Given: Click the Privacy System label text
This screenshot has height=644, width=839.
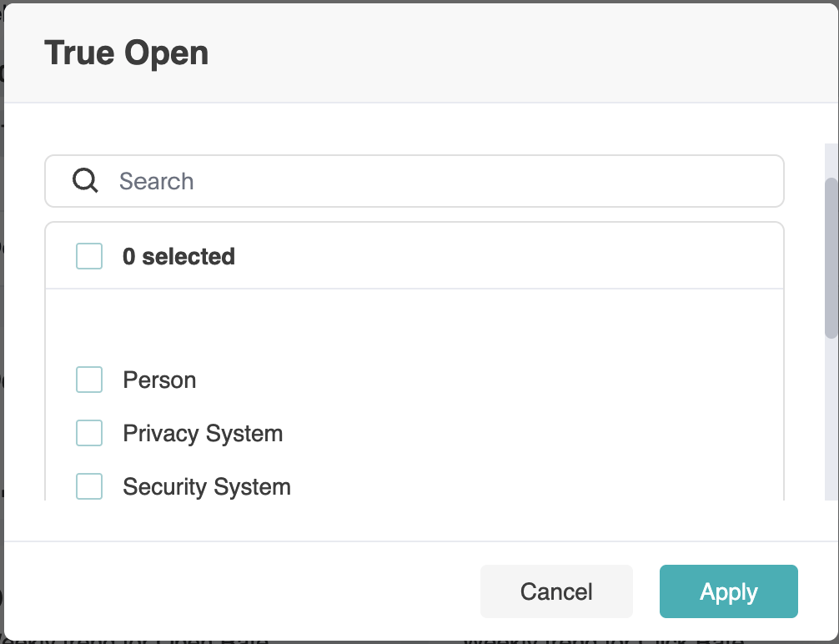Looking at the screenshot, I should (203, 434).
